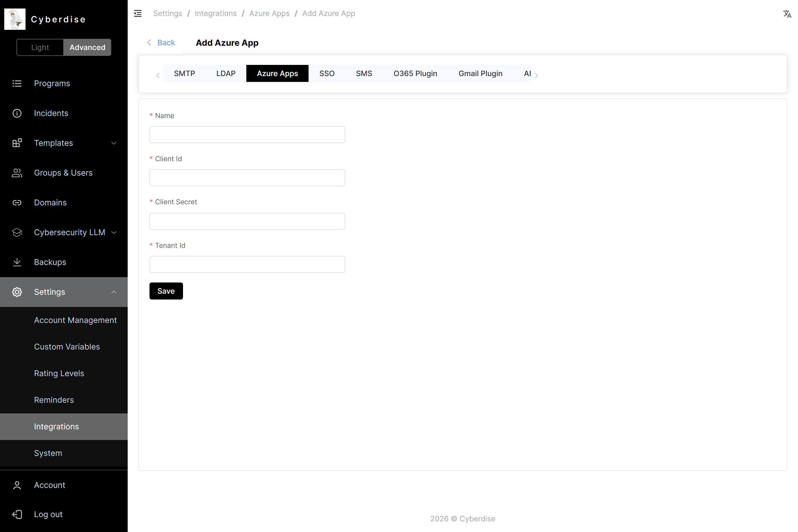Click the Backups download icon
This screenshot has width=798, height=532.
click(x=17, y=262)
